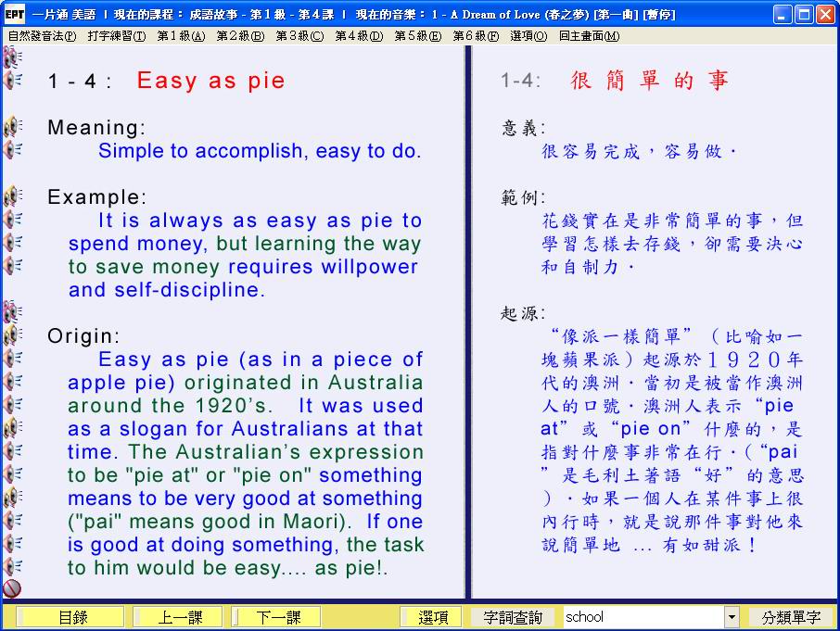Play audio for the 'Easy as pie' title
Image resolution: width=840 pixels, height=631 pixels.
[12, 81]
